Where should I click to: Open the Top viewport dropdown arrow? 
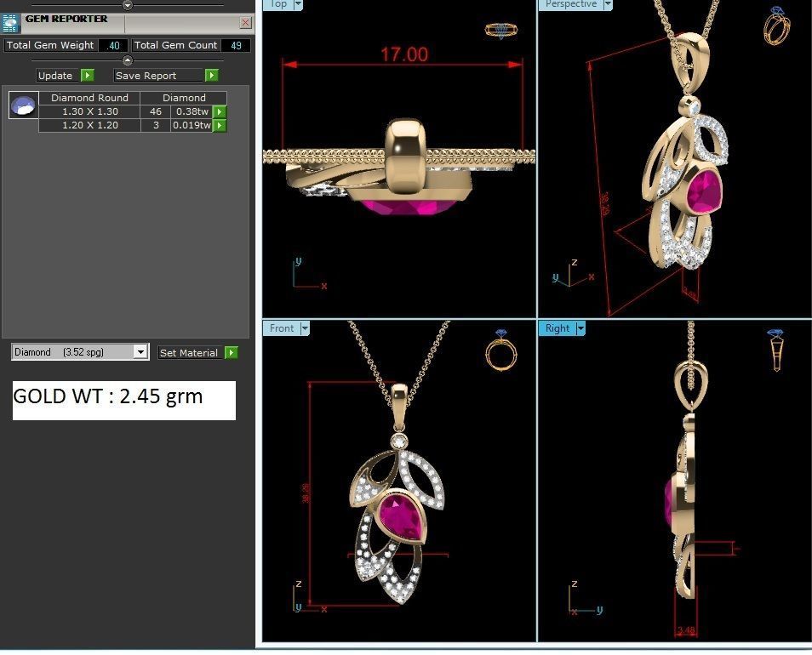coord(298,4)
